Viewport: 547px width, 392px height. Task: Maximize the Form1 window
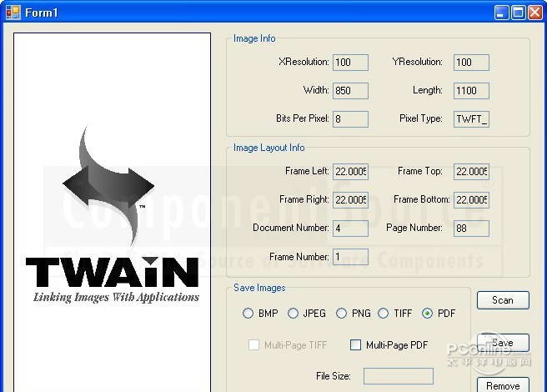519,13
